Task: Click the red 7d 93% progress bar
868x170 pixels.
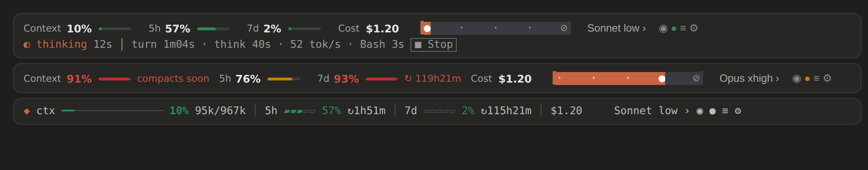Action: tap(382, 79)
